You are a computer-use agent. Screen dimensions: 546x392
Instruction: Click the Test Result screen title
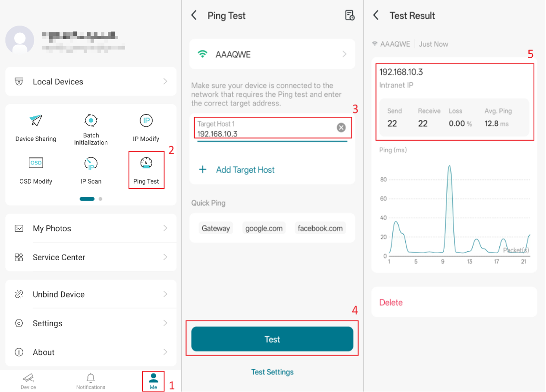[x=412, y=16]
